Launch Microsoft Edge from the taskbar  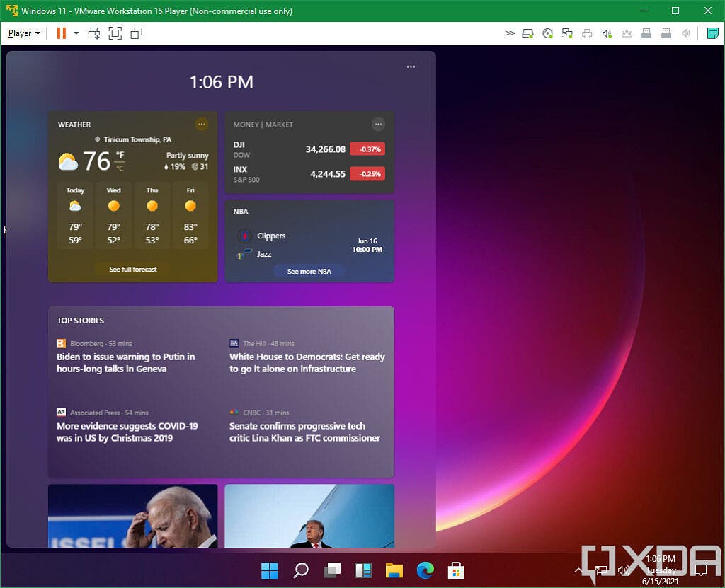[425, 570]
